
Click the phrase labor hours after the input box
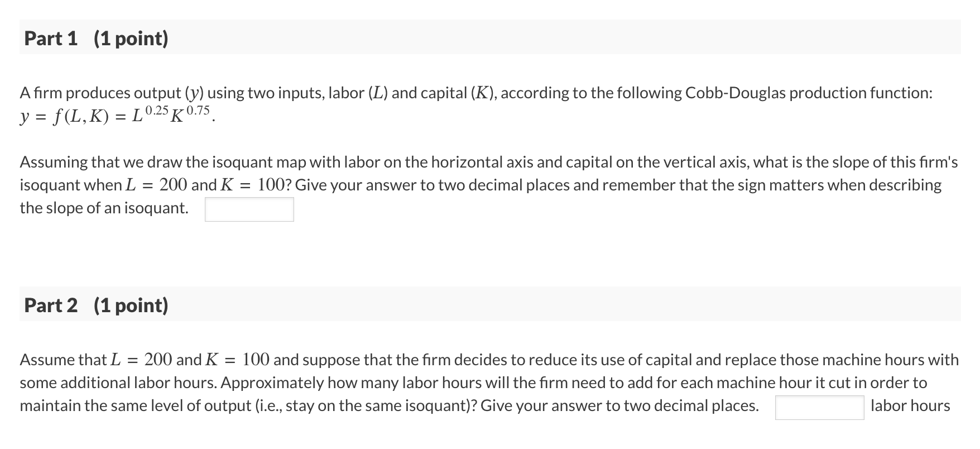pyautogui.click(x=910, y=405)
